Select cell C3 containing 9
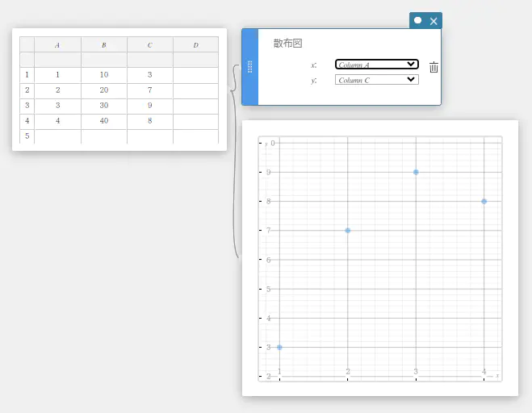The width and height of the screenshot is (532, 413). (x=149, y=106)
